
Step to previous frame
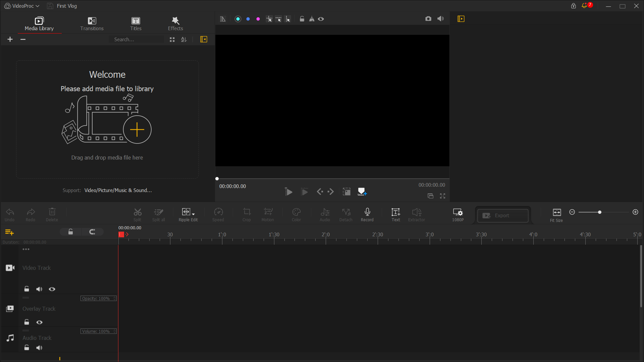tap(320, 192)
